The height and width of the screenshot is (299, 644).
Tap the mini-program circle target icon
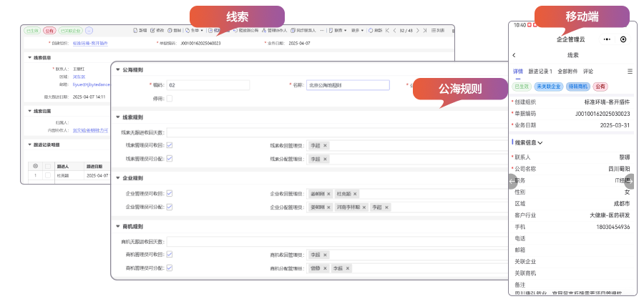click(x=623, y=39)
